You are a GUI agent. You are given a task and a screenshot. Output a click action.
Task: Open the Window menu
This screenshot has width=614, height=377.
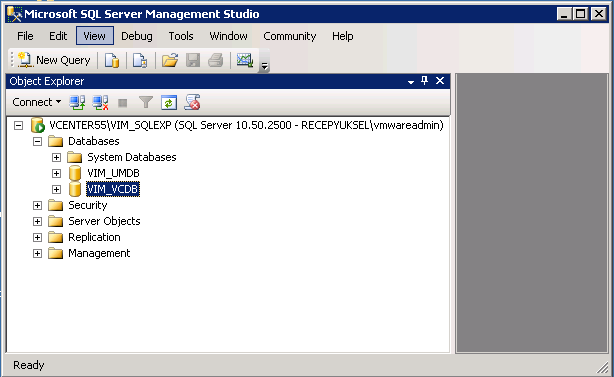228,36
